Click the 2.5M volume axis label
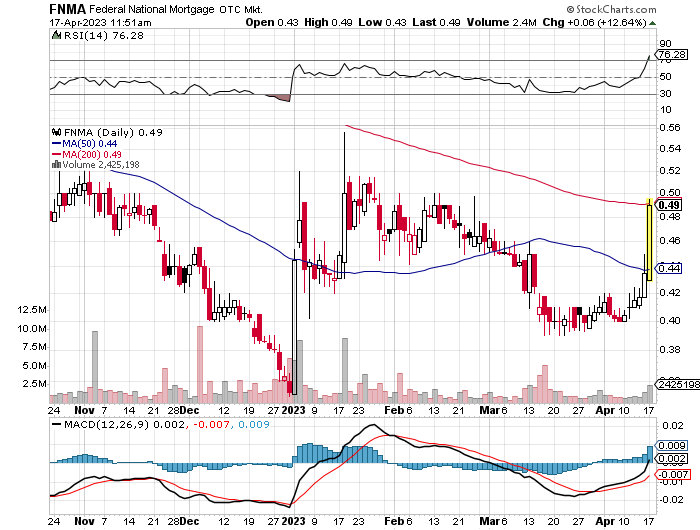 34,384
